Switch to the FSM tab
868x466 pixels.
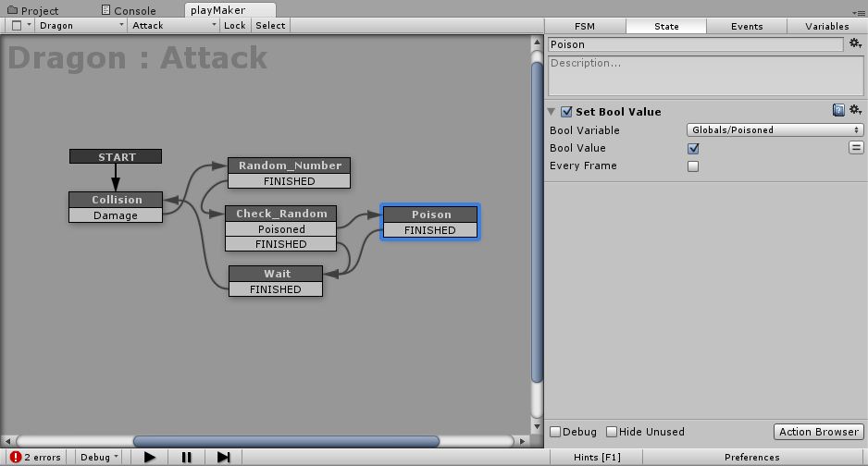585,26
